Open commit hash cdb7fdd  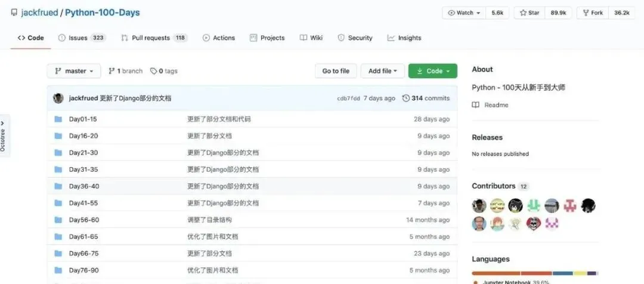[x=348, y=98]
